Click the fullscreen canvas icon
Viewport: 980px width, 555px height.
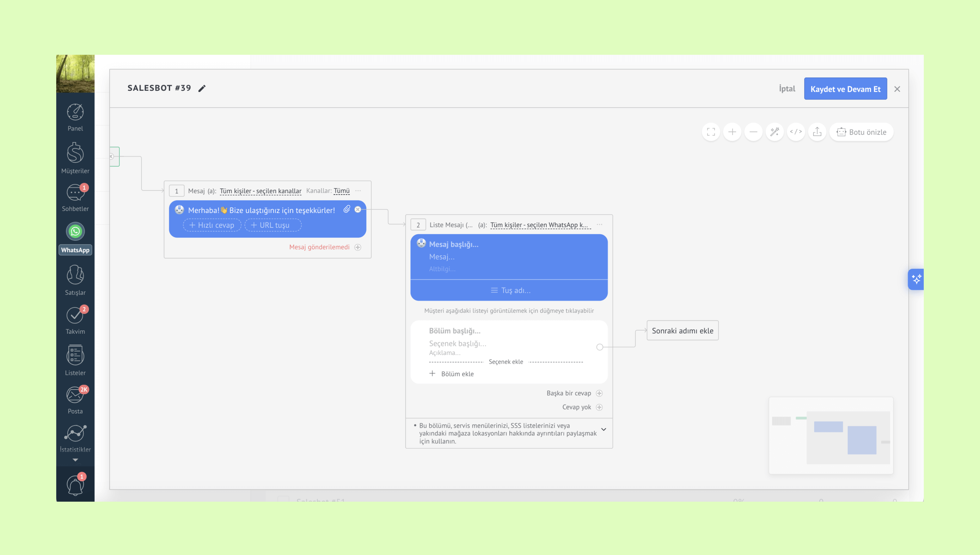pos(710,132)
